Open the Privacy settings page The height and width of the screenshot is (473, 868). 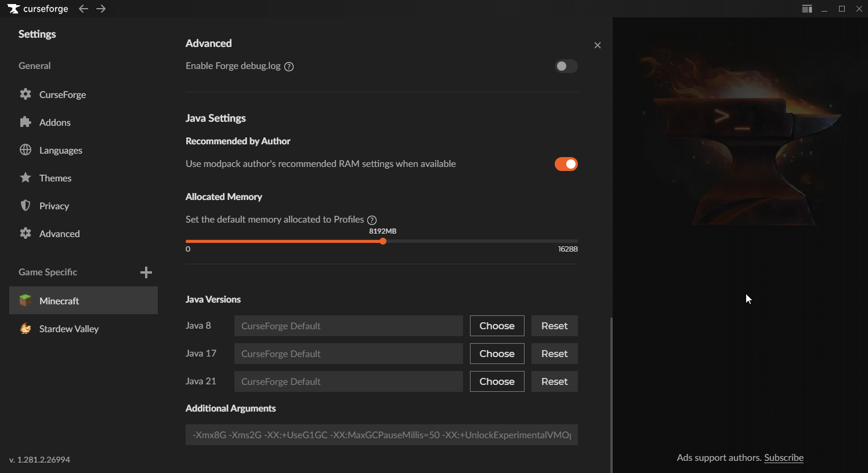(x=84, y=206)
